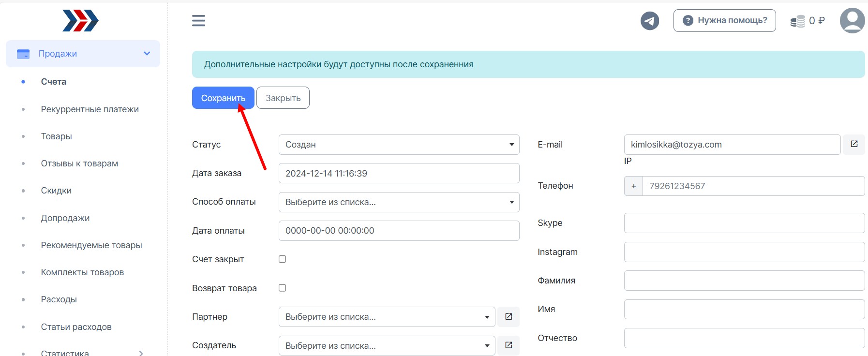The width and height of the screenshot is (868, 356).
Task: Open external link icon beside Партнер
Action: [x=509, y=316]
